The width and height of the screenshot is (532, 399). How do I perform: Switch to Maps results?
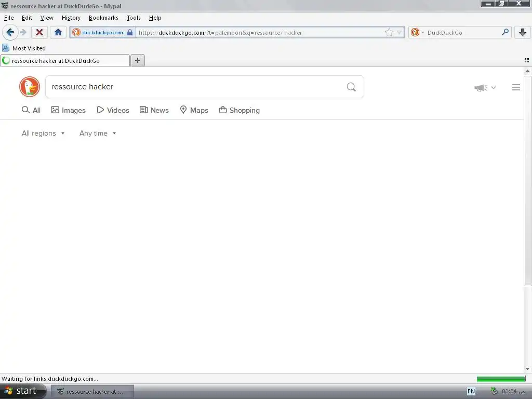click(x=194, y=110)
